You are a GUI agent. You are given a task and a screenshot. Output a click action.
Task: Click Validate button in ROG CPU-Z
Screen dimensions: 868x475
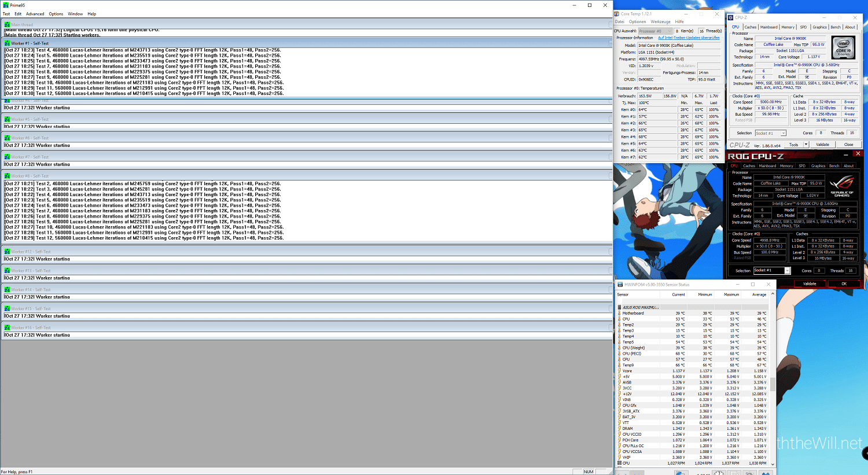[810, 283]
